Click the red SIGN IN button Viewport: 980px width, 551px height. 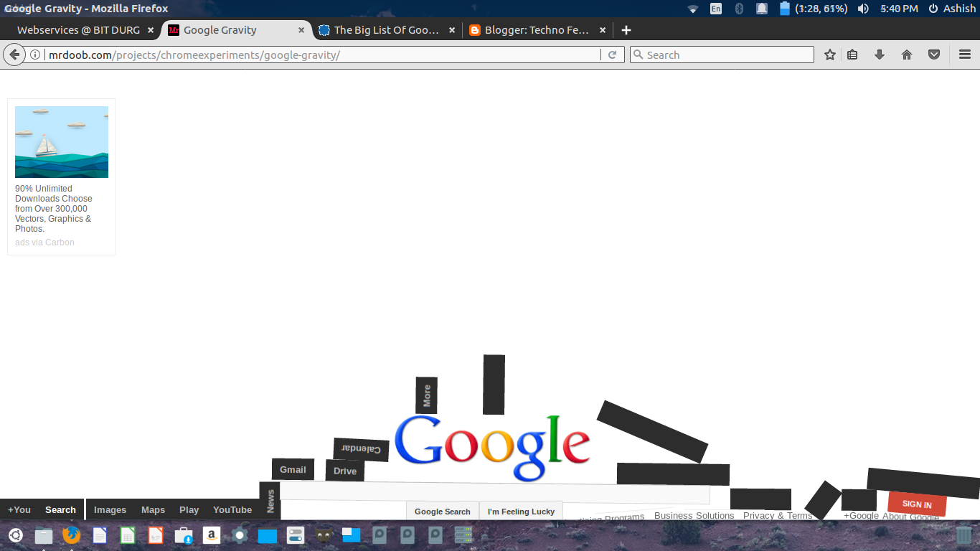coord(917,504)
